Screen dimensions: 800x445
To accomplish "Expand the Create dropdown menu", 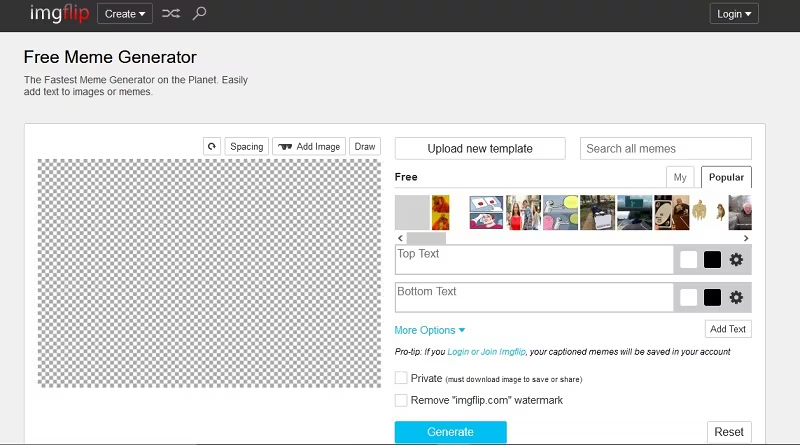I will pos(125,14).
